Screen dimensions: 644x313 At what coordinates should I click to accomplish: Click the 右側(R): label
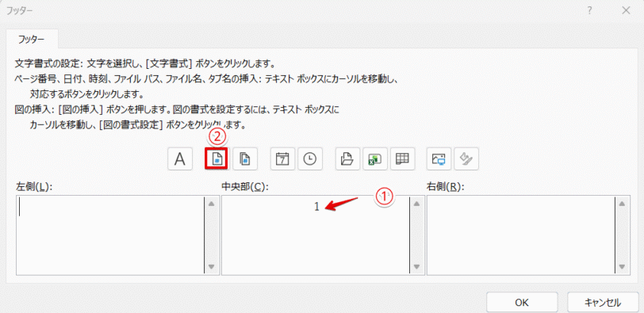coord(446,187)
